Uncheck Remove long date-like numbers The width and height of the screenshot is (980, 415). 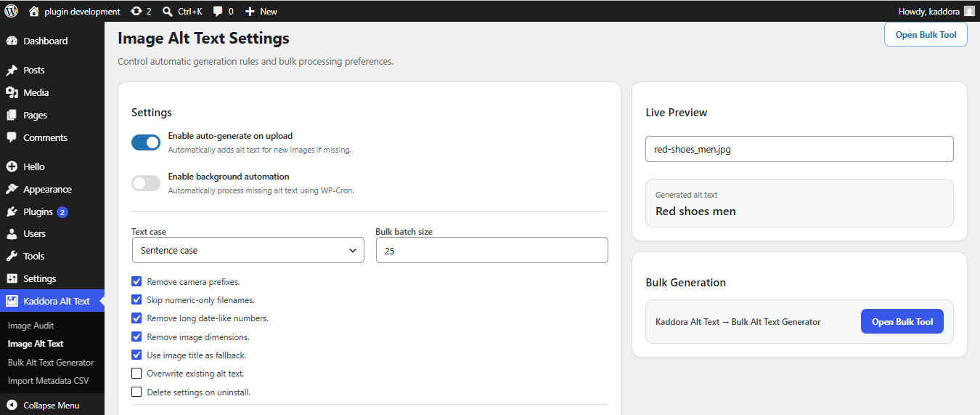point(136,318)
